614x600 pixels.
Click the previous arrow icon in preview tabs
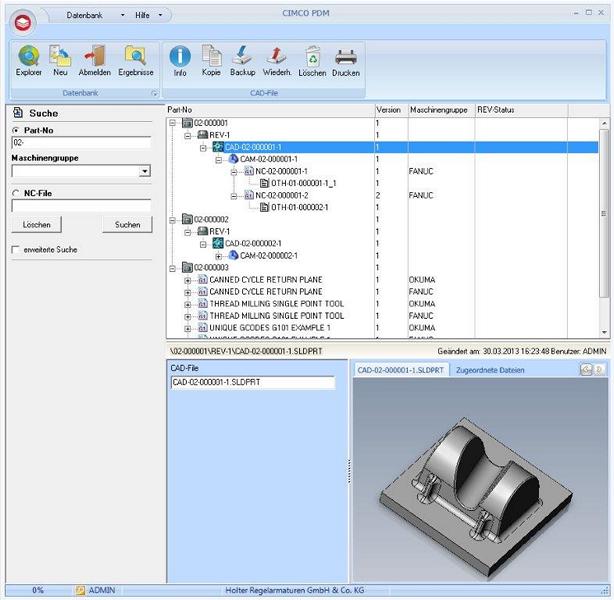tap(586, 369)
